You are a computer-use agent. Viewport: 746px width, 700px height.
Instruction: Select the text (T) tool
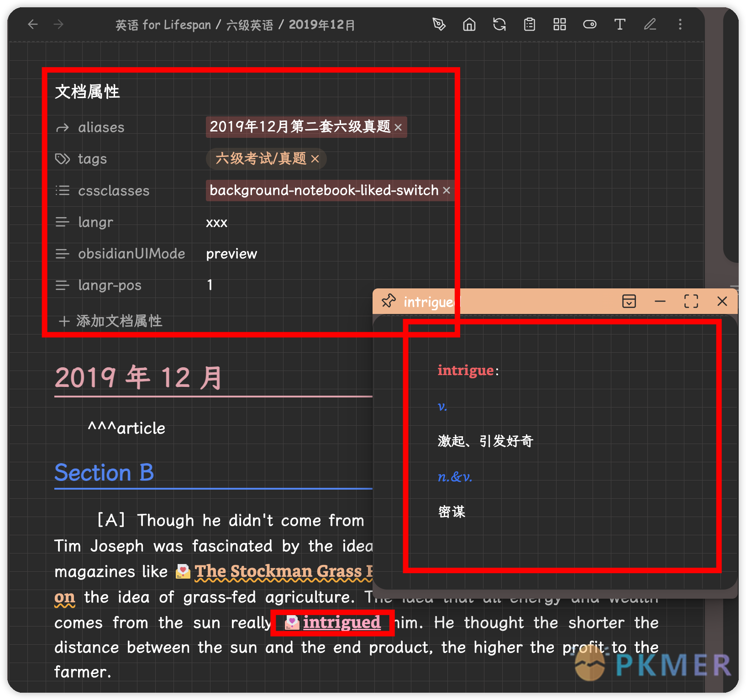coord(620,24)
